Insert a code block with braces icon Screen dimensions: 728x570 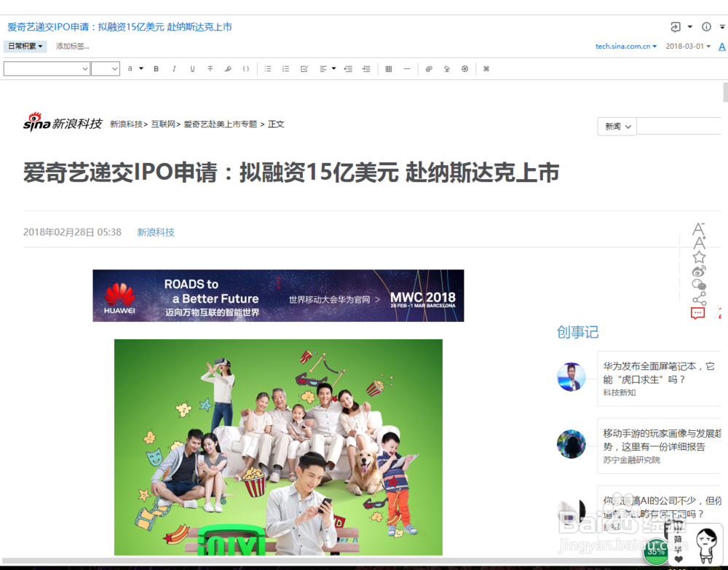point(246,68)
